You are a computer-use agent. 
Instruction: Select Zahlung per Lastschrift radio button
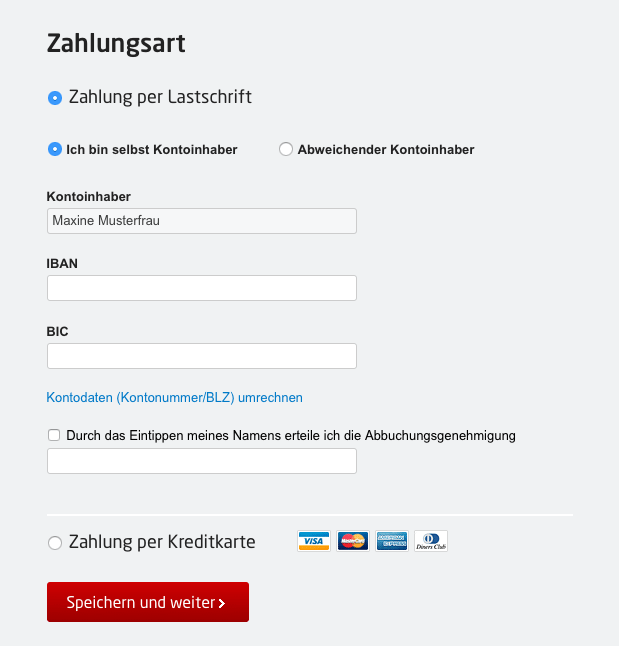pyautogui.click(x=55, y=98)
